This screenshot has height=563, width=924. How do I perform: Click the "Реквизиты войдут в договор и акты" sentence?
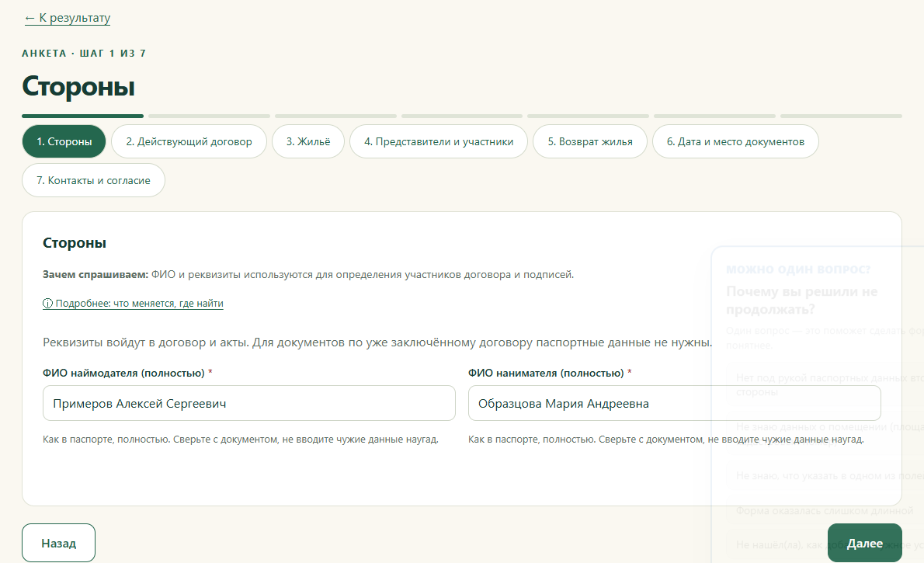[x=377, y=342]
